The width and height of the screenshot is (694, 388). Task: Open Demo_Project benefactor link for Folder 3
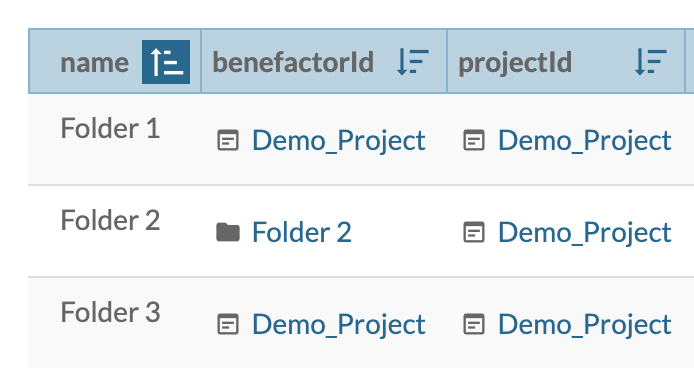click(339, 324)
